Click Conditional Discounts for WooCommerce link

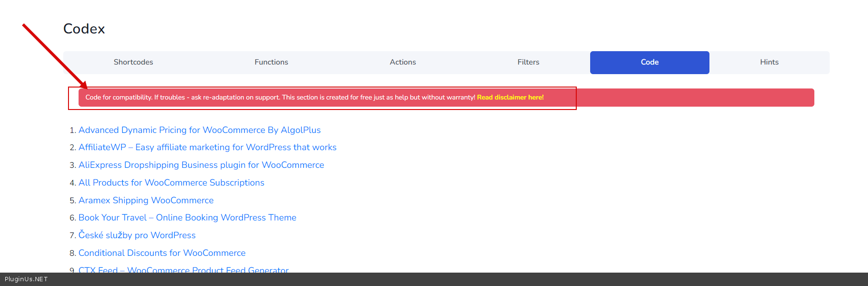tap(162, 253)
